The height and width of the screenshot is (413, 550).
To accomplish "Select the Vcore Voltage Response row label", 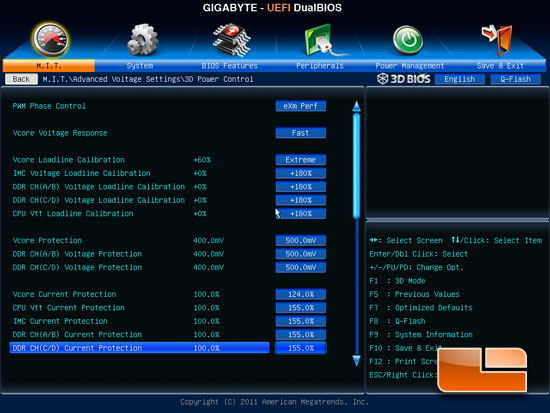I will [60, 133].
